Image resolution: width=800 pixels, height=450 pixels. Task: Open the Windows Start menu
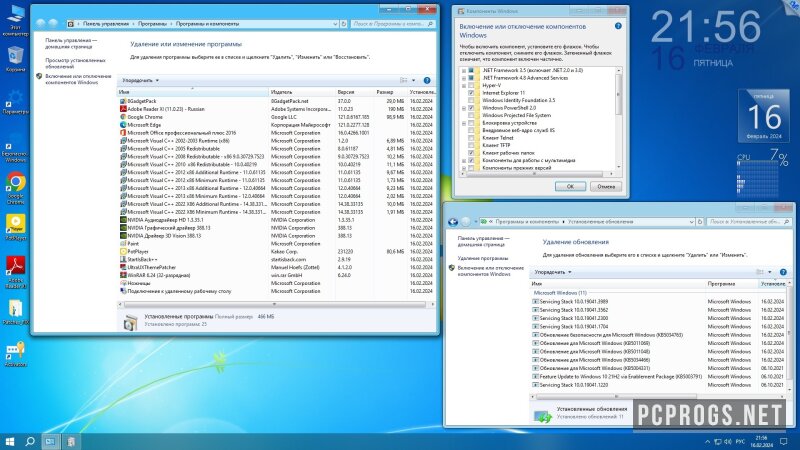coord(9,441)
